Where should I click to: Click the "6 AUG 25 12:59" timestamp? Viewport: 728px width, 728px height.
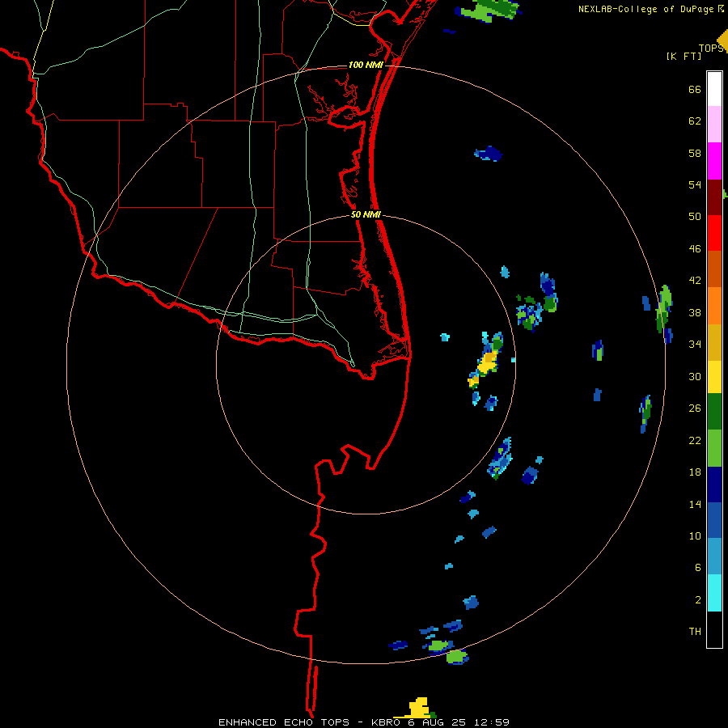(x=459, y=722)
